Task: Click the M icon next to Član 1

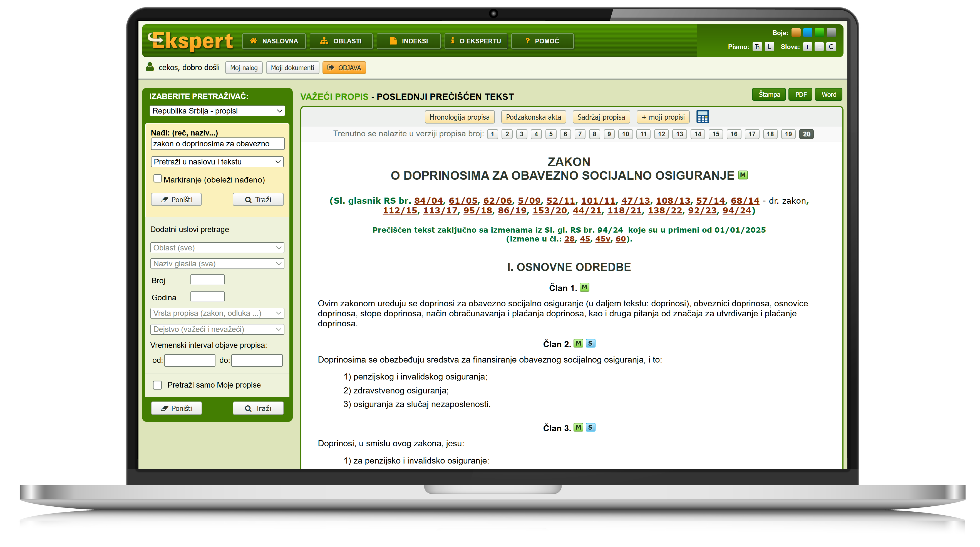Action: pyautogui.click(x=584, y=287)
